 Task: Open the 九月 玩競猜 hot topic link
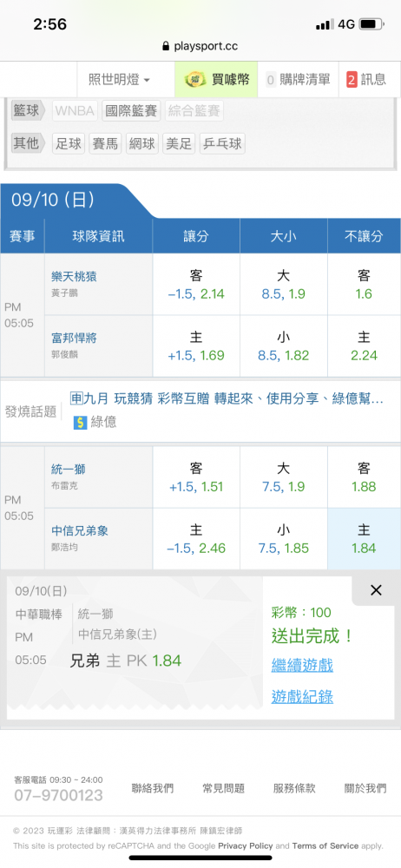227,398
